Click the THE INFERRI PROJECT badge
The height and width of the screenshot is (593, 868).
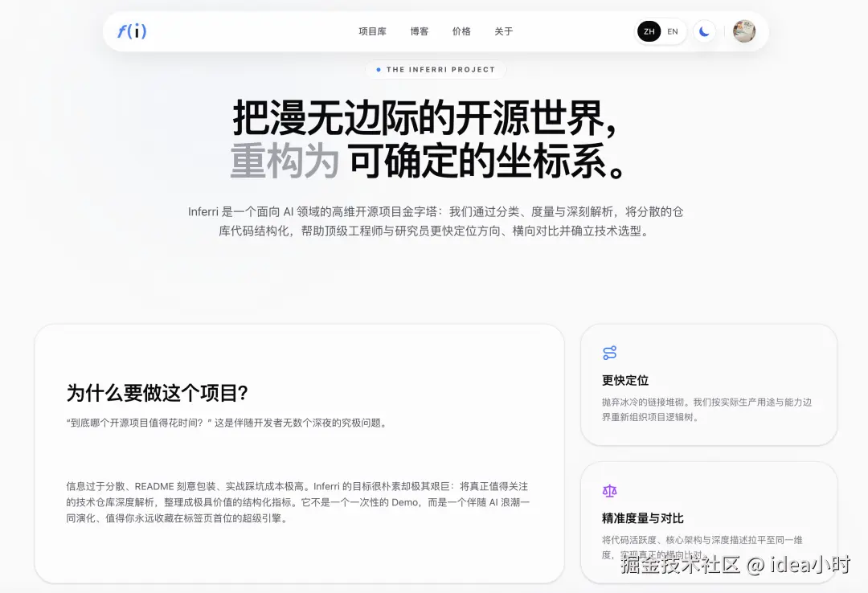coord(435,70)
